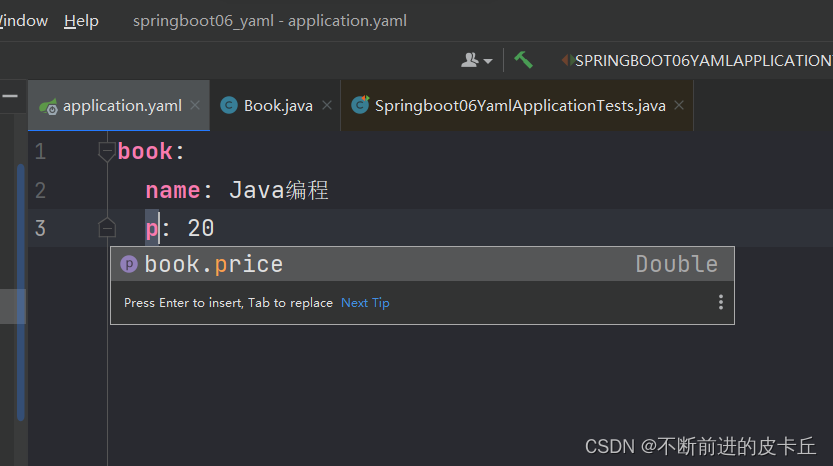The width and height of the screenshot is (833, 466).
Task: Click the Spring leaf icon on application.yaml tab
Action: tap(48, 105)
